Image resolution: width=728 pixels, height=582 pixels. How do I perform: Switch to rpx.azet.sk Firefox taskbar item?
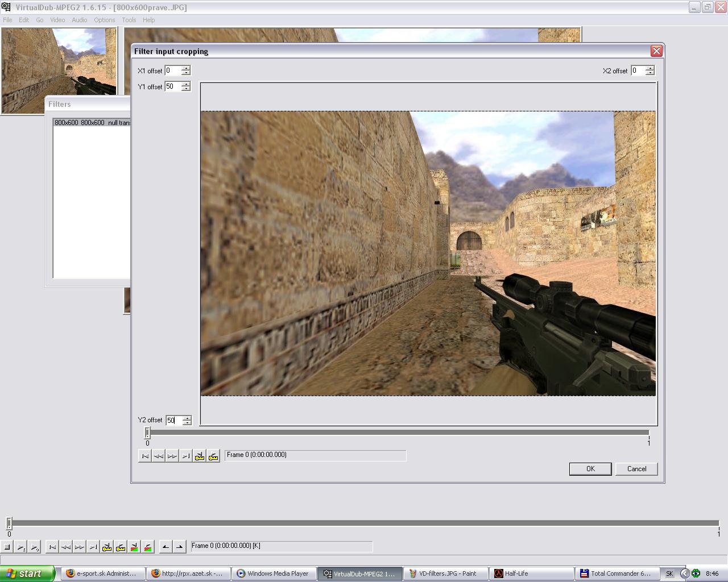pyautogui.click(x=188, y=573)
